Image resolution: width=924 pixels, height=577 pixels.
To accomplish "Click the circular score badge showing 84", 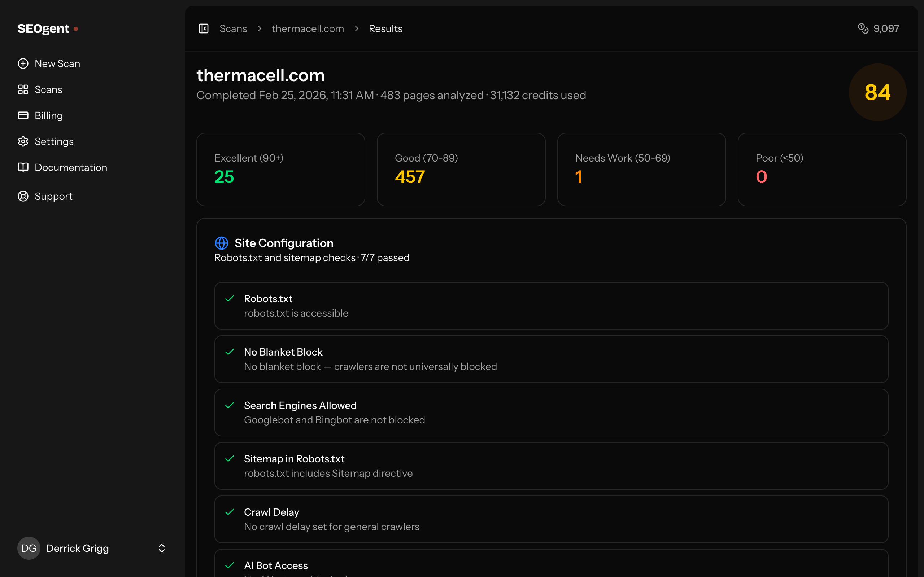I will click(x=877, y=92).
